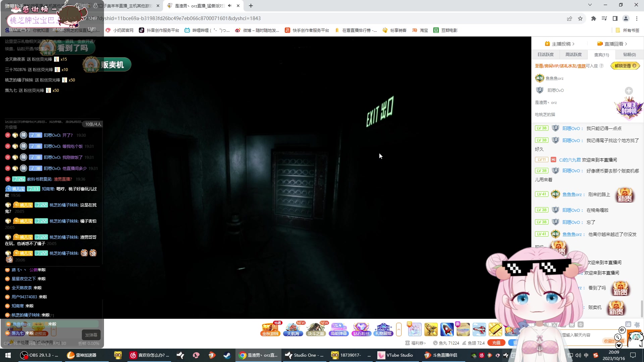
Task: Mute the audio on the 是渣男 orz直播 tab
Action: 230,6
